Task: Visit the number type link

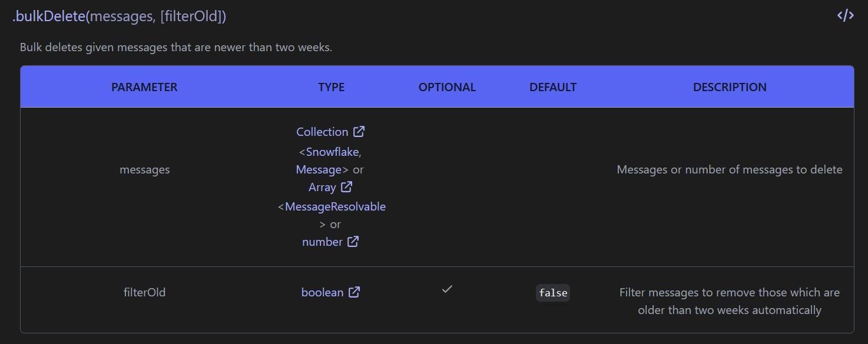Action: [x=322, y=242]
